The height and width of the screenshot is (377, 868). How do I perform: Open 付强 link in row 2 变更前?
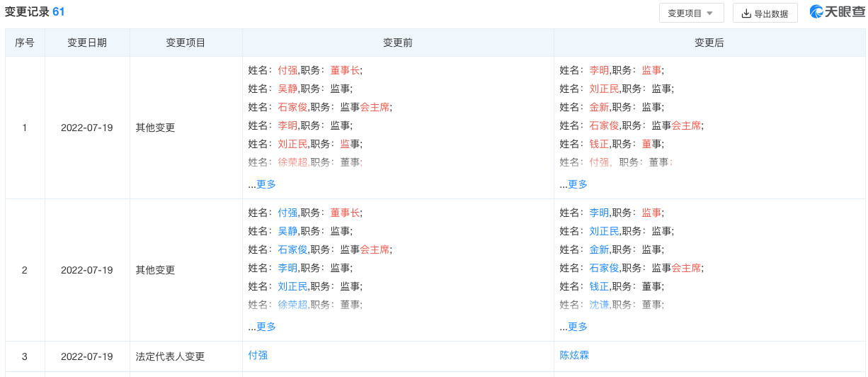[287, 213]
